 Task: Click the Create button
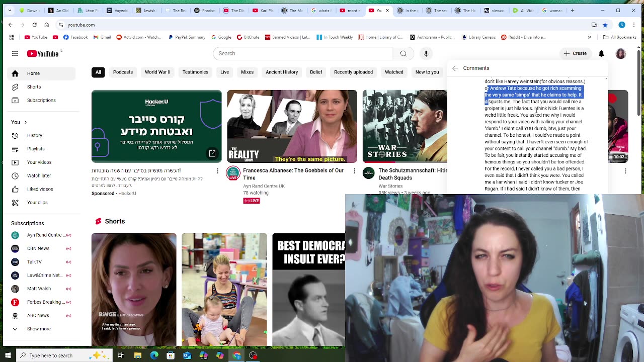(575, 54)
